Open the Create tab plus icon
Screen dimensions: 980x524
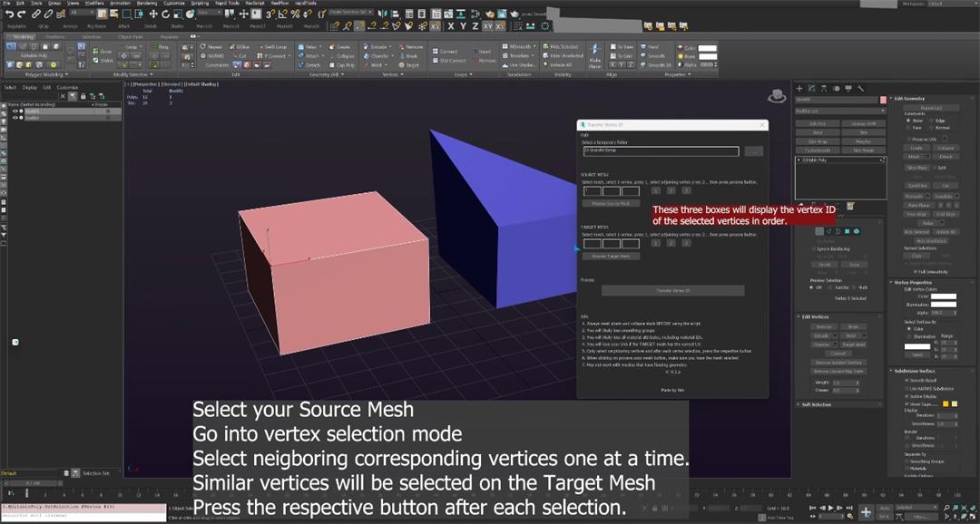(799, 88)
